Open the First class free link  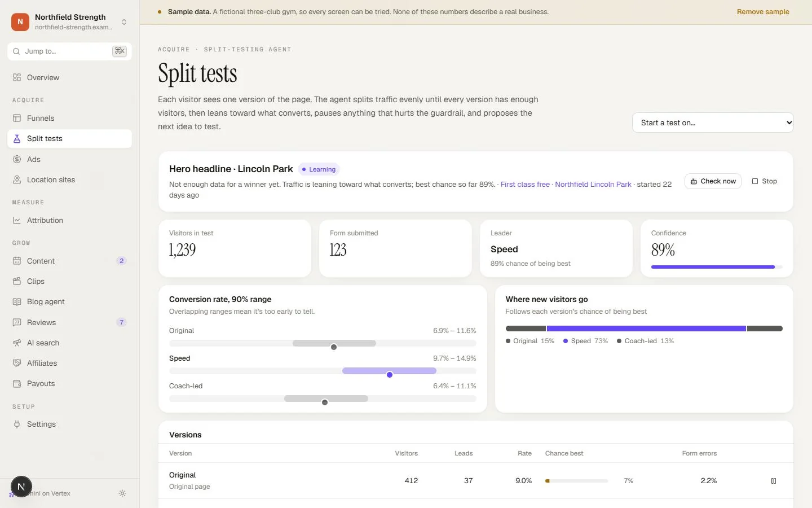pos(525,185)
